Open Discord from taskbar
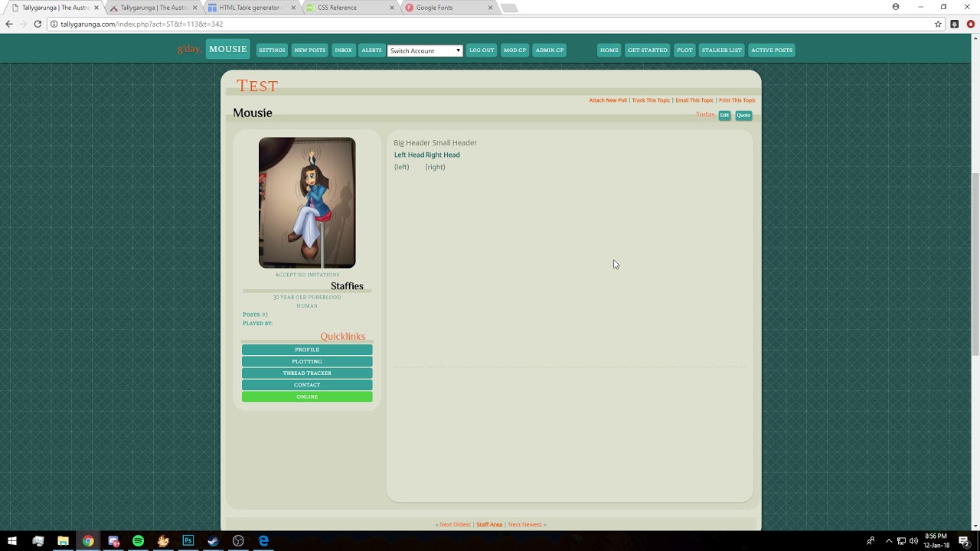 [113, 541]
